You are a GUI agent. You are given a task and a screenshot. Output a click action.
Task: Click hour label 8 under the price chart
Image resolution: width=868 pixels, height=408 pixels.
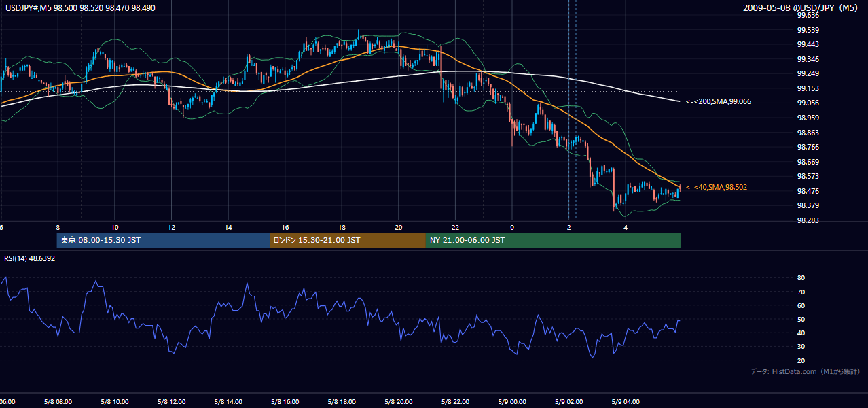58,227
